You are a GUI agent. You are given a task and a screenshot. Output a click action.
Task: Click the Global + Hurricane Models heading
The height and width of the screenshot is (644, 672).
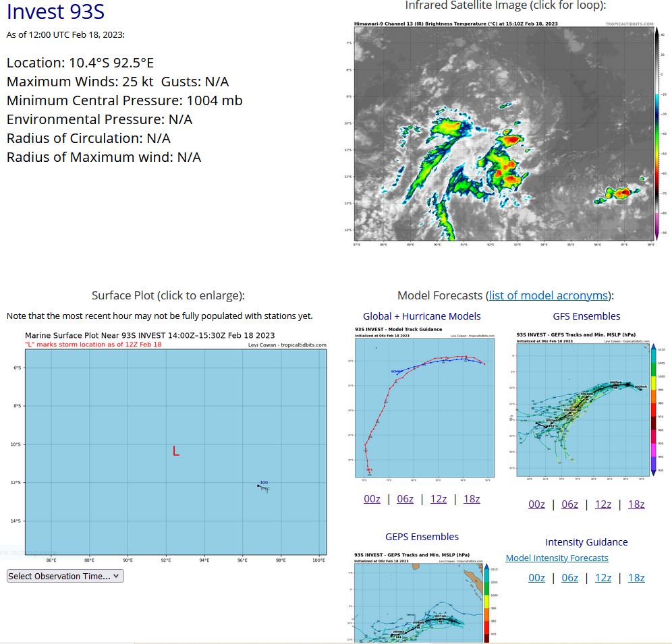coord(422,316)
